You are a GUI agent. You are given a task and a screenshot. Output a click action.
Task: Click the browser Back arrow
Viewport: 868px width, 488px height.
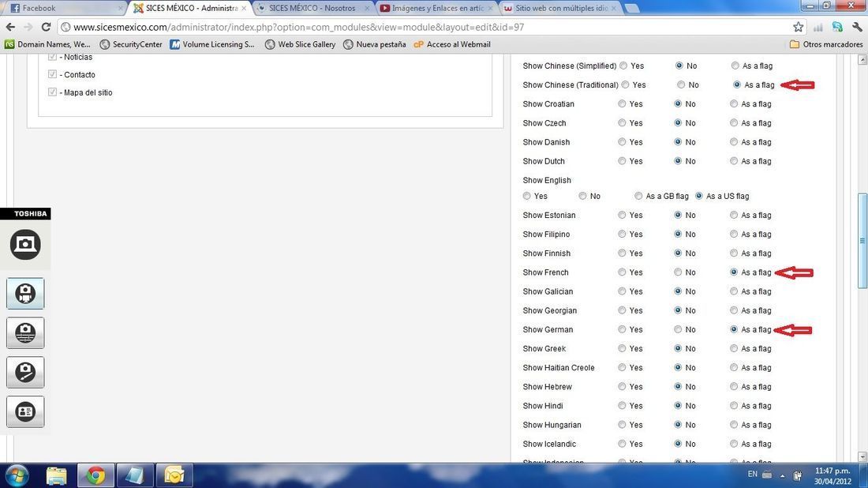pos(10,27)
